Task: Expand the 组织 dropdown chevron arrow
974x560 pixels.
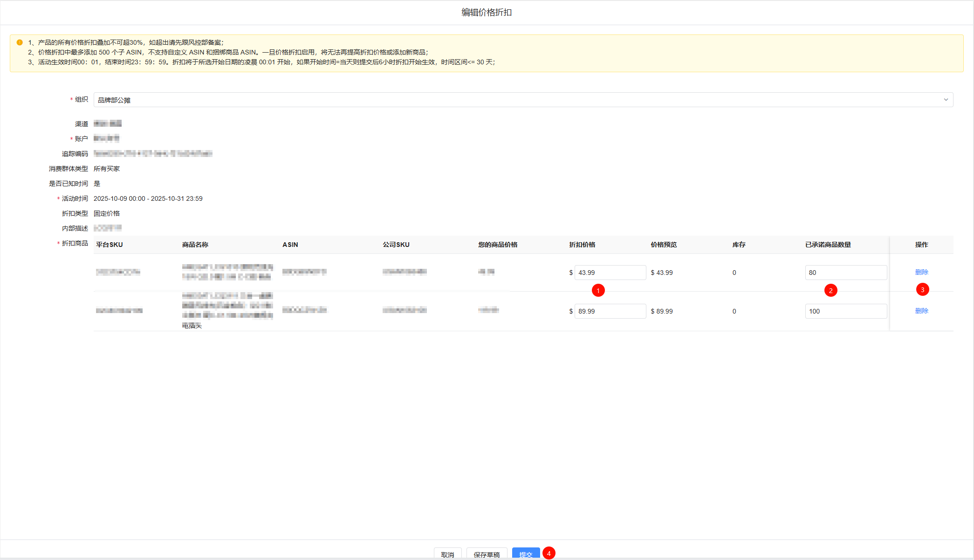Action: click(x=946, y=100)
